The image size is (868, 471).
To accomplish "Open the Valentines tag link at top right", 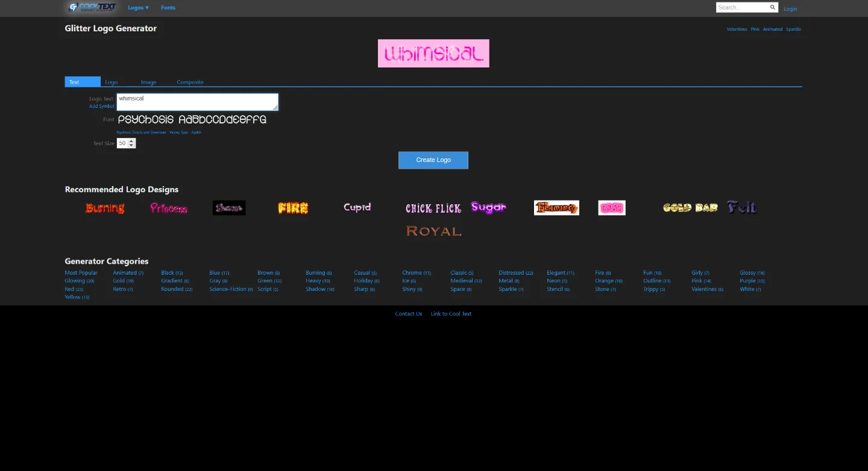I will coord(737,29).
